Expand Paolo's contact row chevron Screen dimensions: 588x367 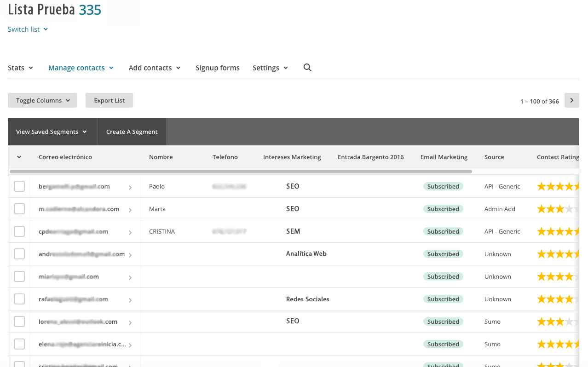(x=130, y=188)
